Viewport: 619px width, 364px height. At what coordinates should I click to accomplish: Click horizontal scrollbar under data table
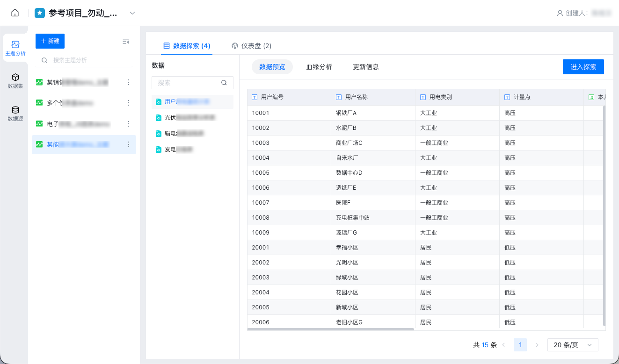coord(331,329)
